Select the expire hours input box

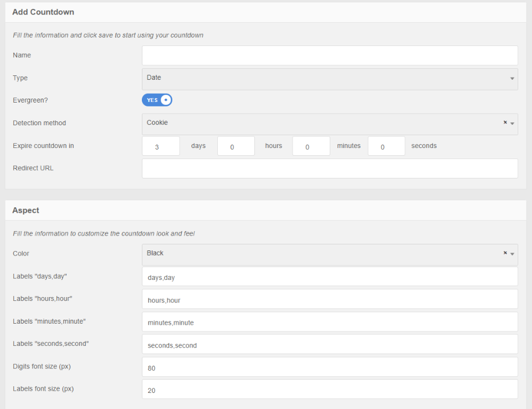(236, 146)
